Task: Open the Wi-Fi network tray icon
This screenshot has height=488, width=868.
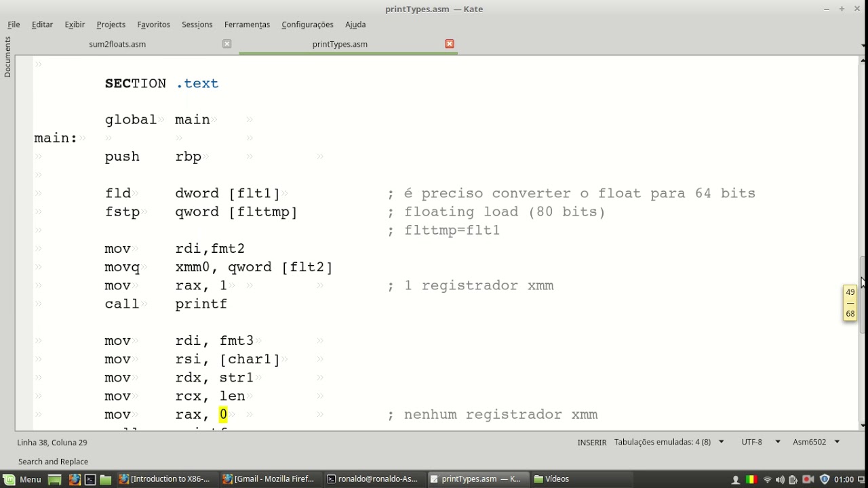Action: click(x=768, y=480)
